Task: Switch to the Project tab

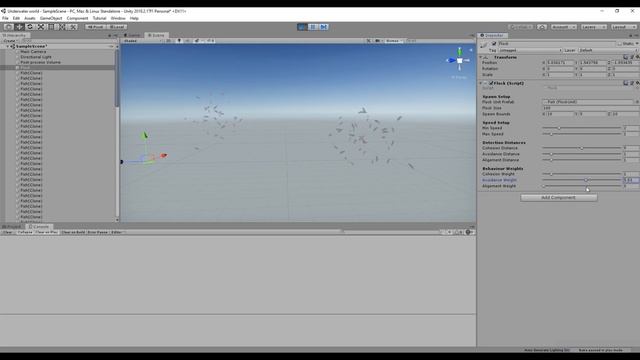Action: click(12, 227)
